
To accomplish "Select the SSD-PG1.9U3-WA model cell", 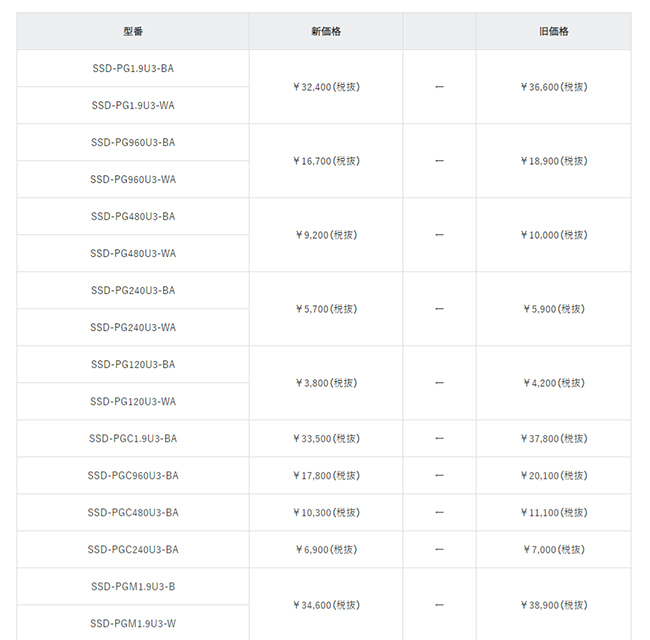I will pos(133,105).
